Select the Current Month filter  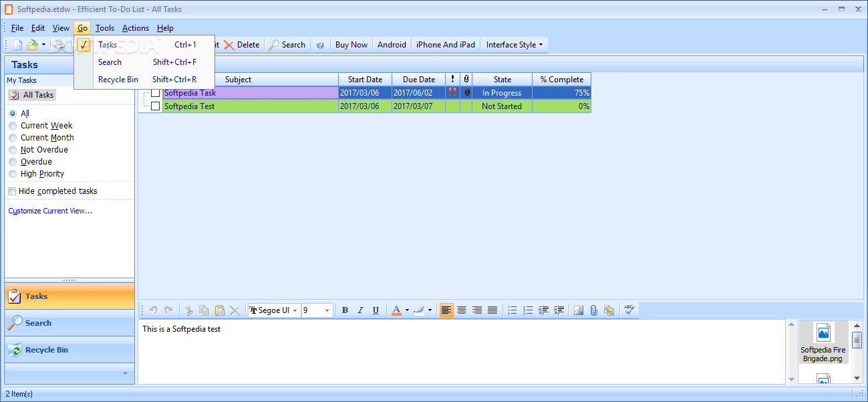13,138
